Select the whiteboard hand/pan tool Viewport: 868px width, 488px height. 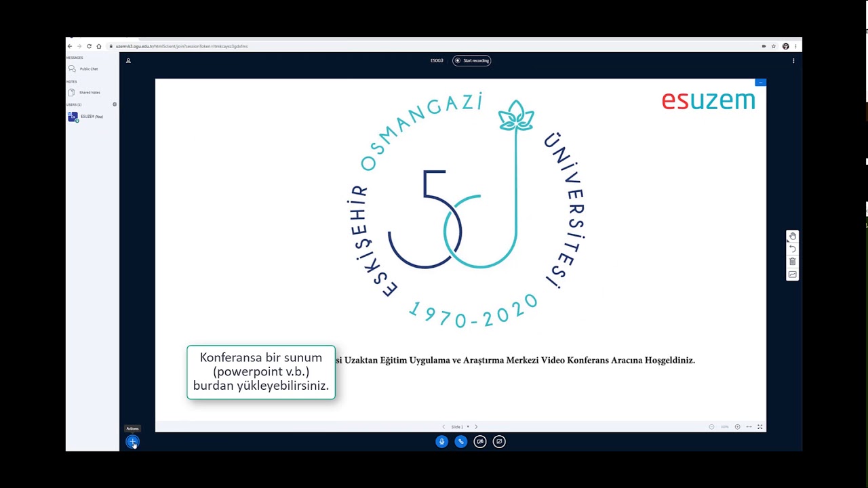[792, 237]
